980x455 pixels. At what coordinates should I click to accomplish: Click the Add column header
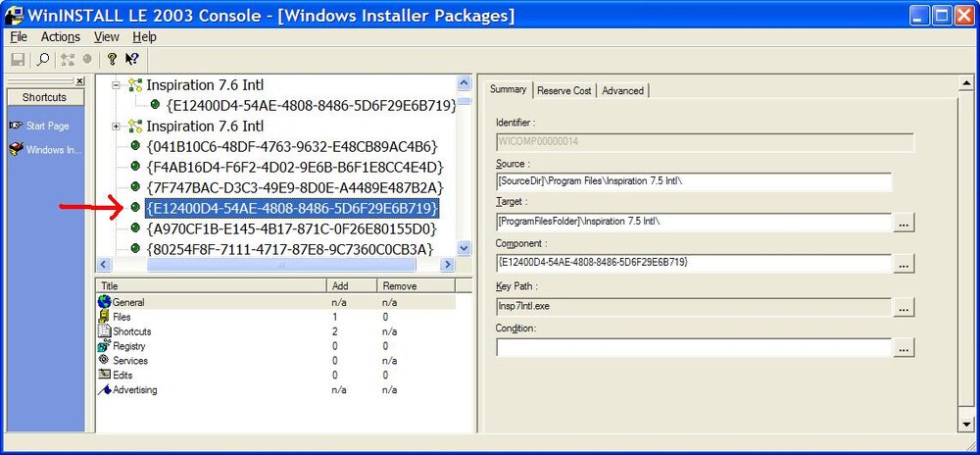pyautogui.click(x=353, y=285)
